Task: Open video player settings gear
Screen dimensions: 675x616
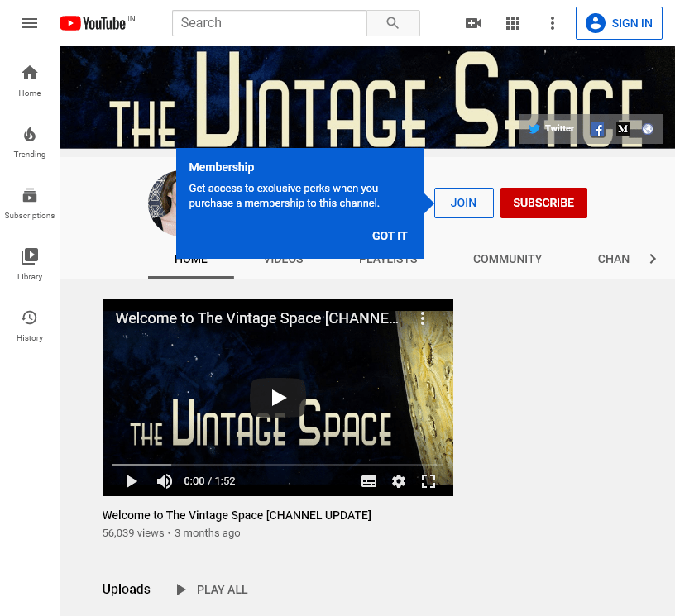Action: click(399, 481)
